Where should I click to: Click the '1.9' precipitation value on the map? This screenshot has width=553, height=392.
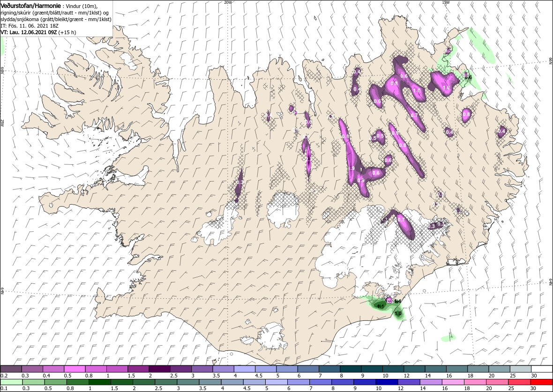351,169
